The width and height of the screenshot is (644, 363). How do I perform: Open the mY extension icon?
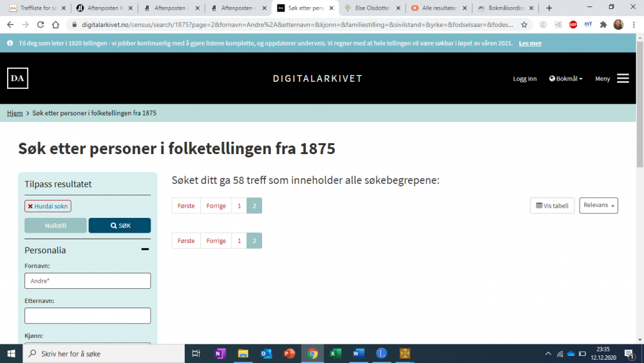point(588,25)
